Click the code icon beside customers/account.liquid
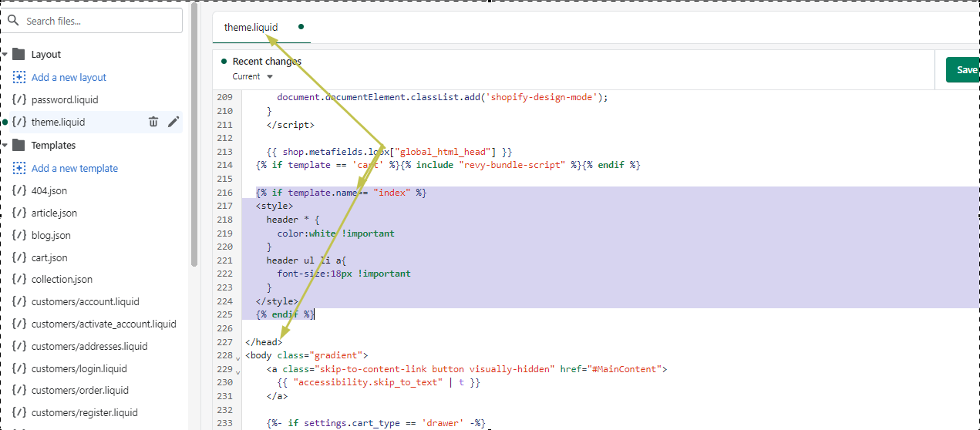 pyautogui.click(x=19, y=301)
